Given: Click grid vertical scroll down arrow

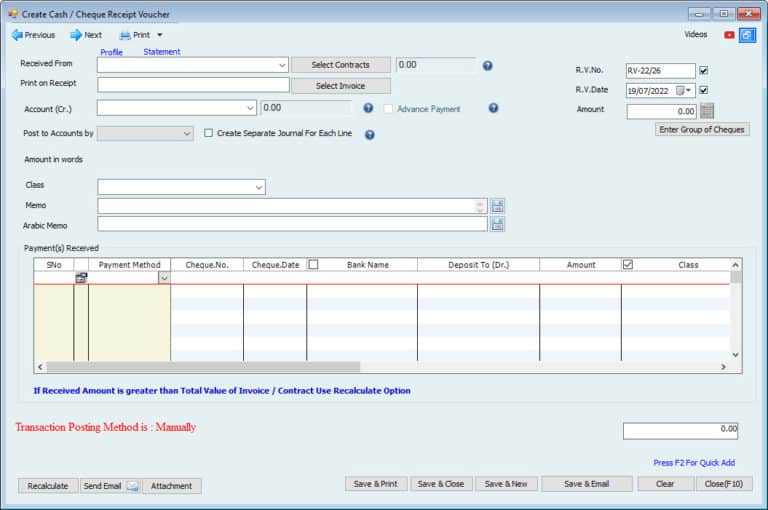Looking at the screenshot, I should tap(735, 355).
